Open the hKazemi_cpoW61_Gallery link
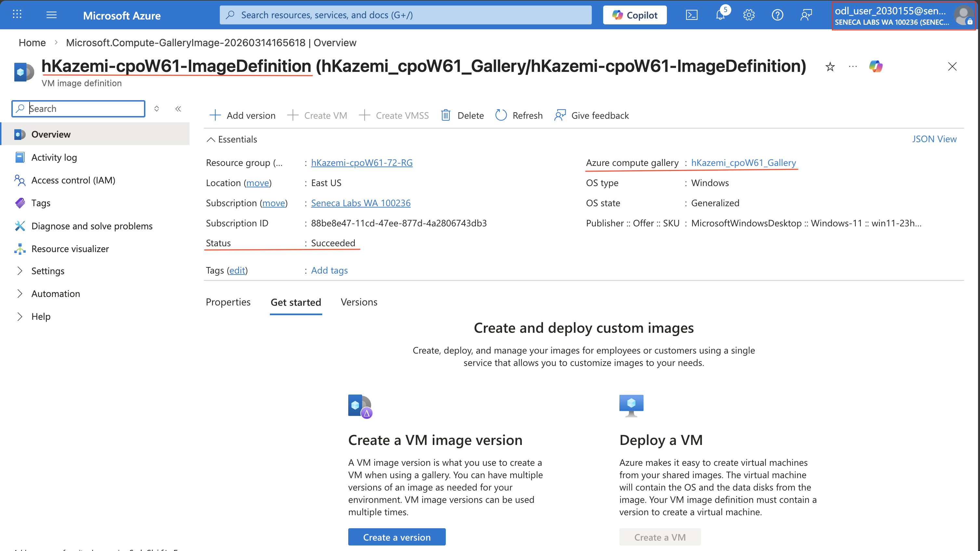Screen dimensions: 980x551 [x=743, y=163]
